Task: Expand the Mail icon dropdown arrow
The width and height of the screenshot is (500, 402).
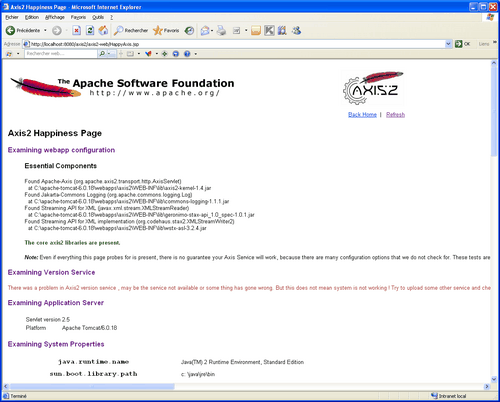Action: click(x=212, y=31)
